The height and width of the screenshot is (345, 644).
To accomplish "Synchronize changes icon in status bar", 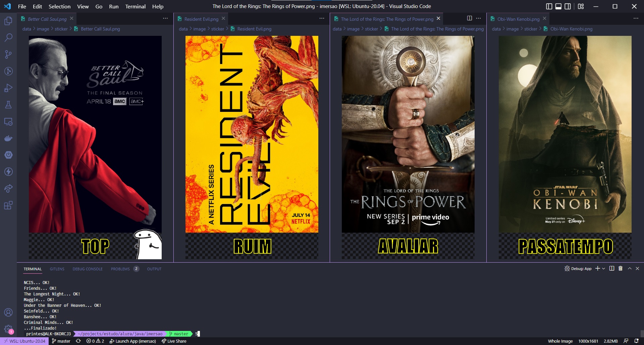I will click(x=78, y=341).
